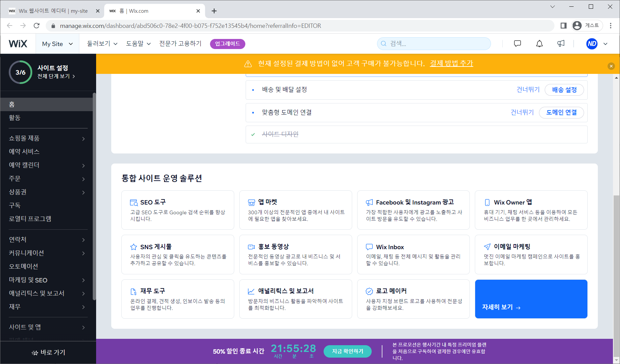The width and height of the screenshot is (620, 364).
Task: Select 로열티 프로그램 in sidebar
Action: point(47,219)
